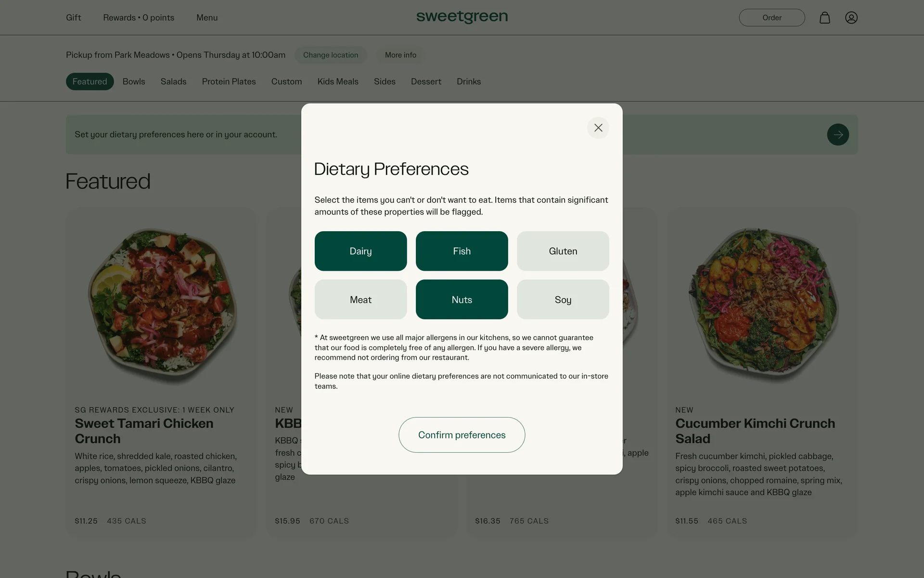Close the Dietary Preferences dialog
Viewport: 924px width, 578px height.
tap(598, 128)
